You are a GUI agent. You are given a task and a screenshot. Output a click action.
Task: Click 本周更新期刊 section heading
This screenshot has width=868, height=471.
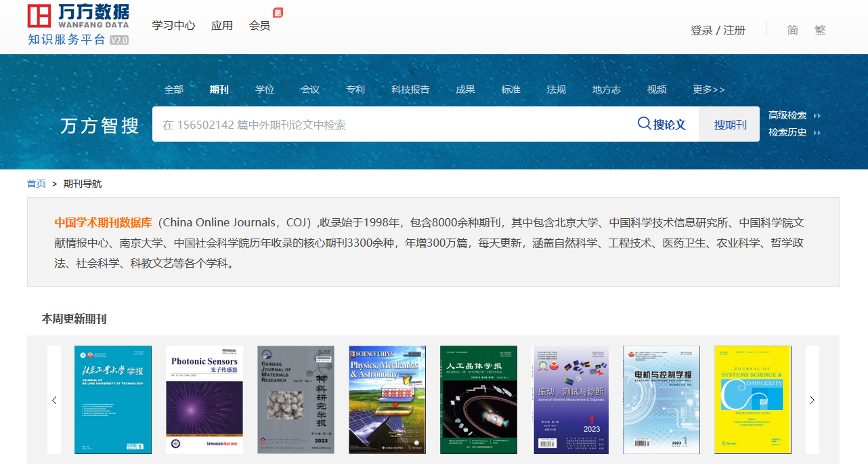click(x=74, y=319)
